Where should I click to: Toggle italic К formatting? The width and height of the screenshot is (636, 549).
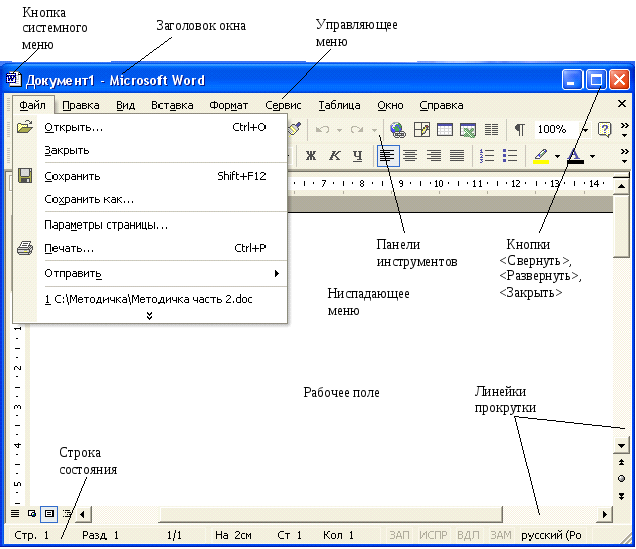click(x=335, y=155)
